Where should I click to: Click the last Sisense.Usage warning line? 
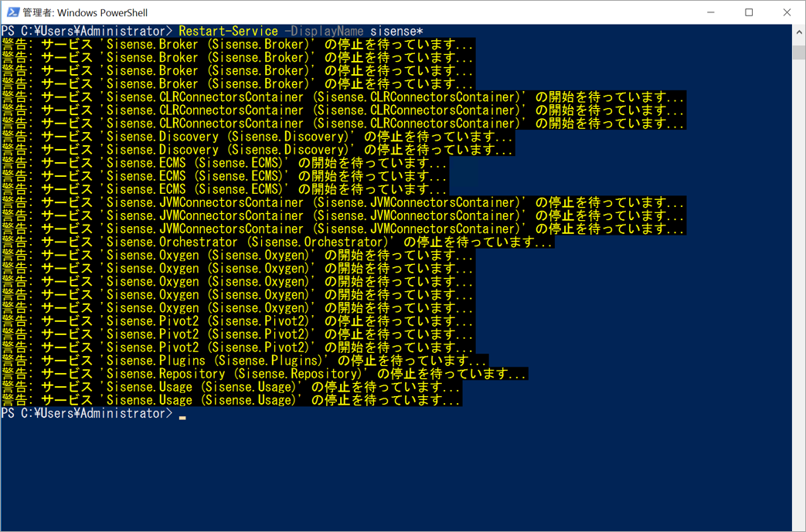(x=232, y=400)
